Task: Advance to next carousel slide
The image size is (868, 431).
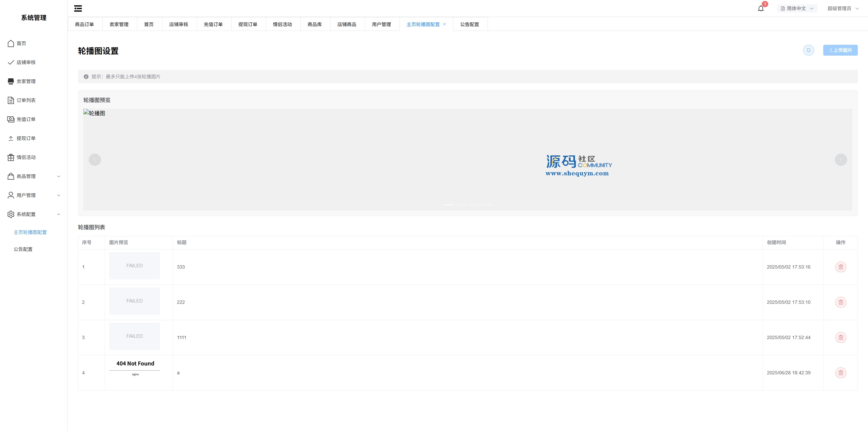Action: click(841, 160)
